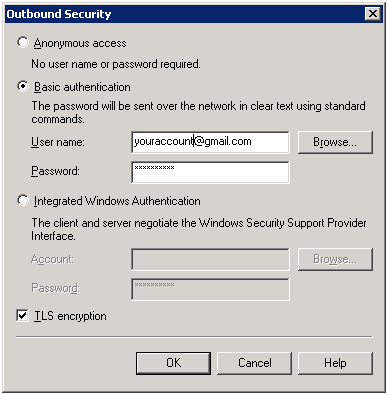Click the disabled Browse button beside Account
Screen dimensions: 388x395
tap(335, 259)
